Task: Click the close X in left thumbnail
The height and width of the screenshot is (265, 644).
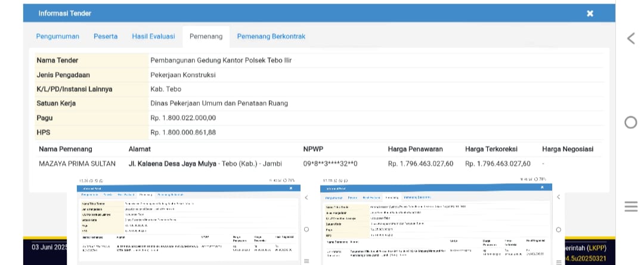Action: 292,188
